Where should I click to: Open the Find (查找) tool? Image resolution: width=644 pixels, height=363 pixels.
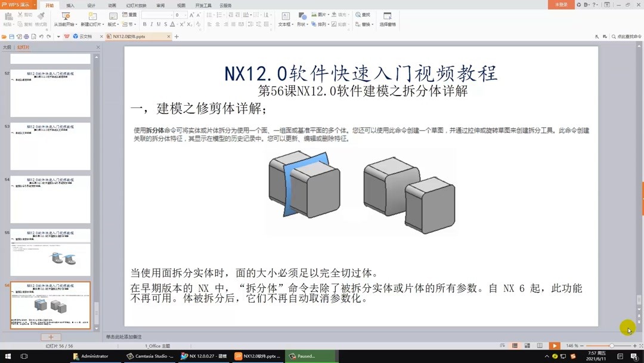365,16
